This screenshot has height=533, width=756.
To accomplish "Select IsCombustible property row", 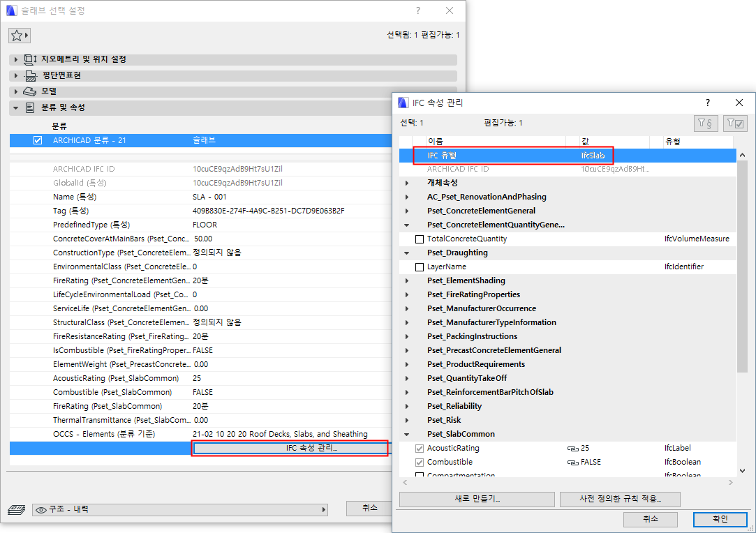I will pos(200,350).
